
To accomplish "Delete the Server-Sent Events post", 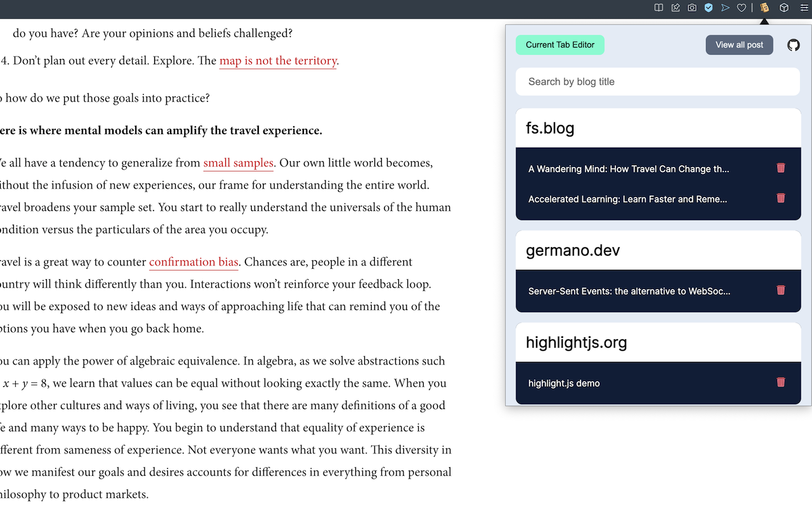I will 781,290.
